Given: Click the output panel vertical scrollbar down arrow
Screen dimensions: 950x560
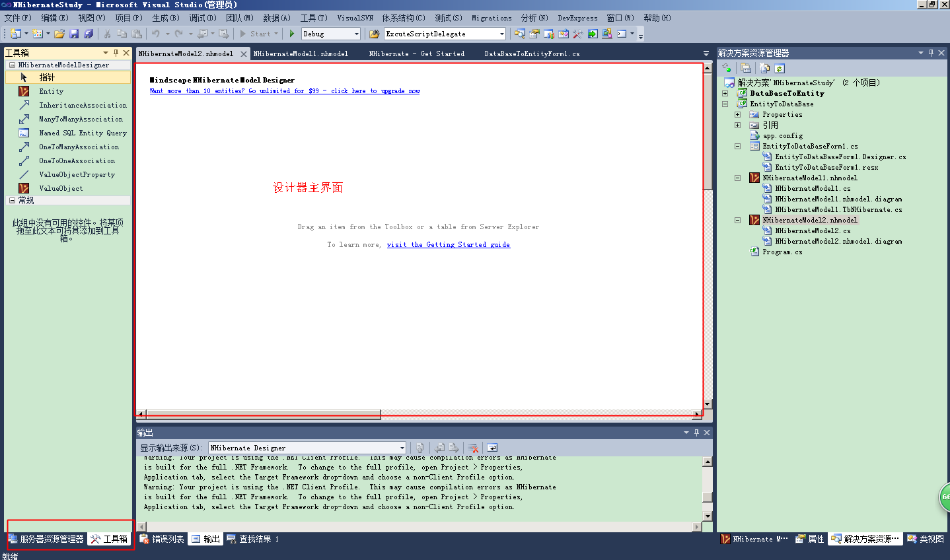Looking at the screenshot, I should (x=708, y=516).
